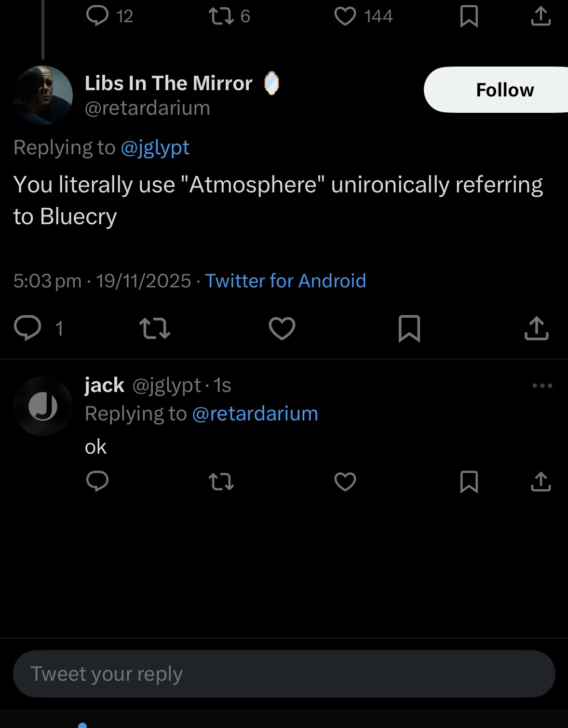Open more options on jack's reply

pos(542,386)
